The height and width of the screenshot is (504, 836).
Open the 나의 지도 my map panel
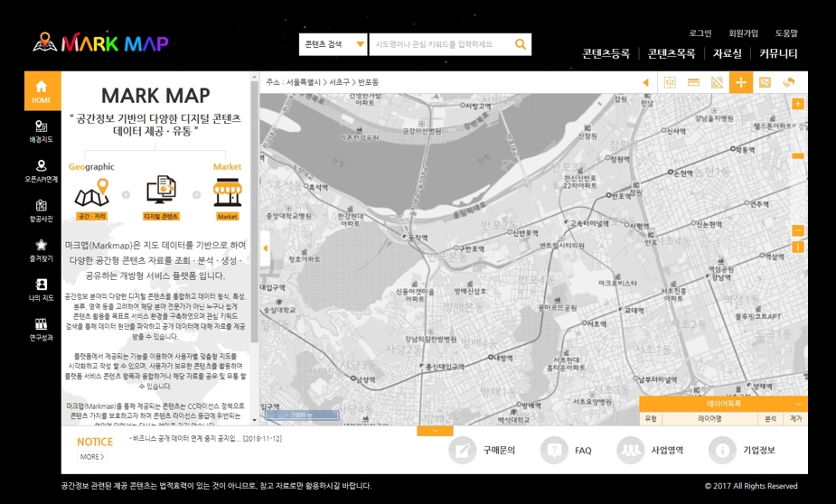click(41, 290)
